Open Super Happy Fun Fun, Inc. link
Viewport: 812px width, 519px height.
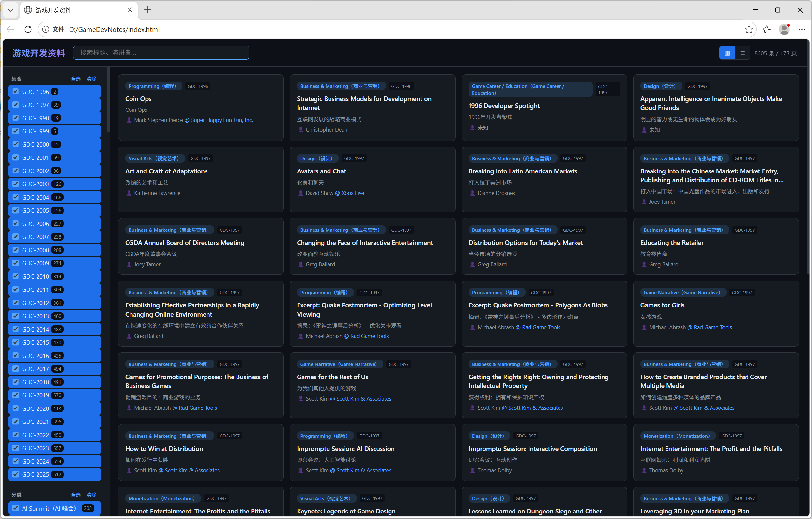pyautogui.click(x=222, y=120)
